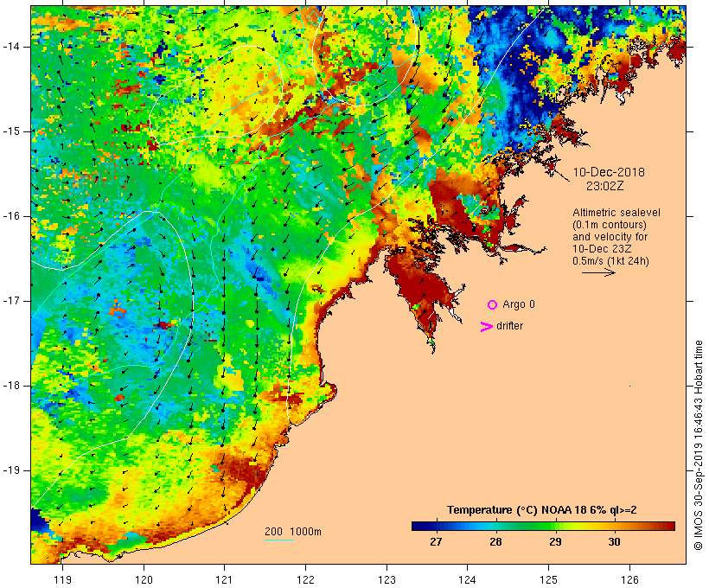
Task: Click the time label 23:02Z
Action: point(605,186)
